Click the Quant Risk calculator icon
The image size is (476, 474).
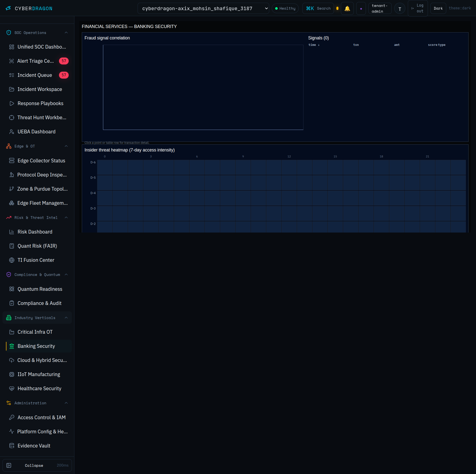tap(12, 246)
